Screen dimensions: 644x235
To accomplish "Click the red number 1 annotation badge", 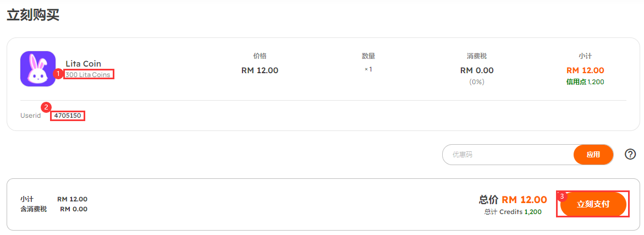I will 59,74.
